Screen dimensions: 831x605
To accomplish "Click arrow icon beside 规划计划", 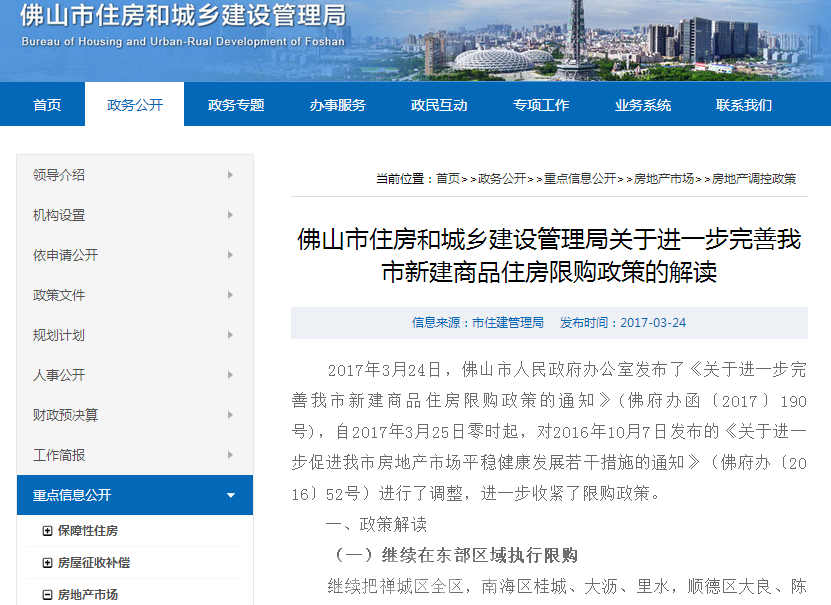I will click(x=230, y=335).
